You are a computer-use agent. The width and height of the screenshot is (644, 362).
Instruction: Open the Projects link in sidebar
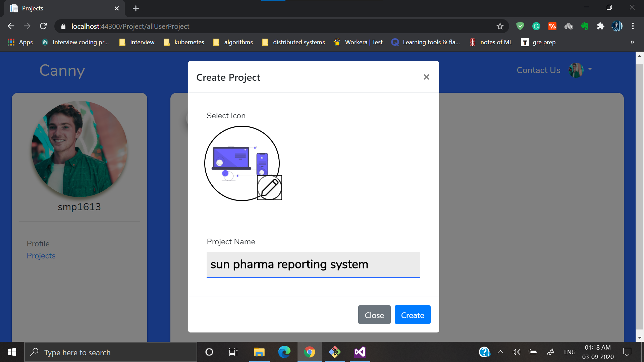point(41,256)
